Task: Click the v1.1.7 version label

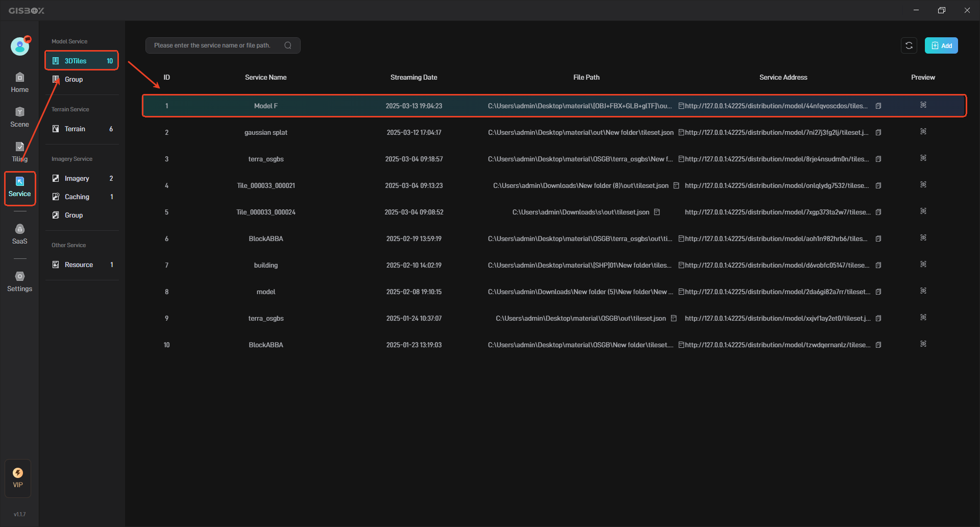Action: click(x=20, y=515)
